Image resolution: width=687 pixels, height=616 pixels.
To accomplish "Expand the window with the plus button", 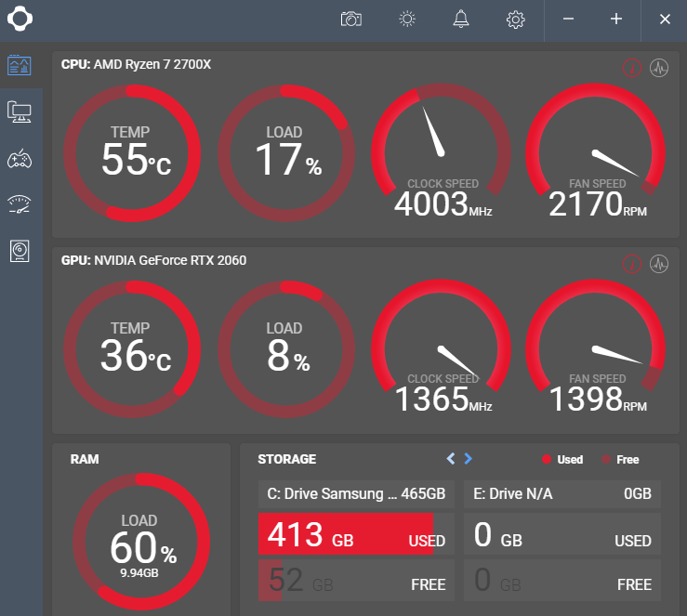I will (616, 19).
